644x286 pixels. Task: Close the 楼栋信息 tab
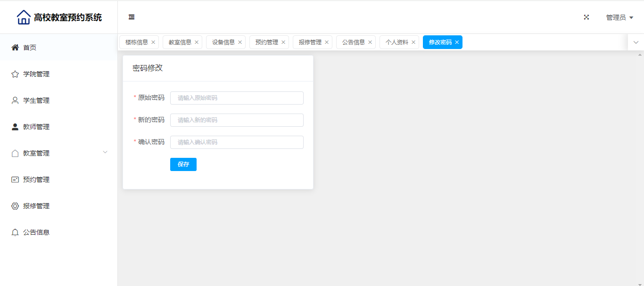[x=153, y=42]
